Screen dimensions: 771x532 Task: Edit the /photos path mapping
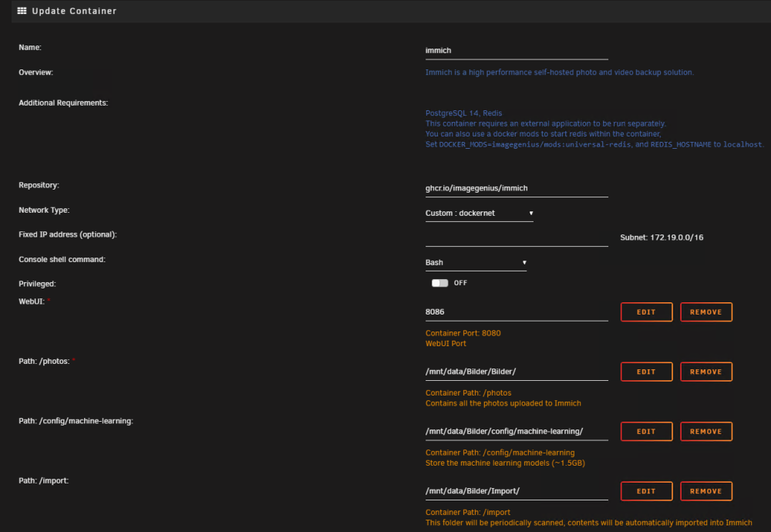pyautogui.click(x=646, y=372)
